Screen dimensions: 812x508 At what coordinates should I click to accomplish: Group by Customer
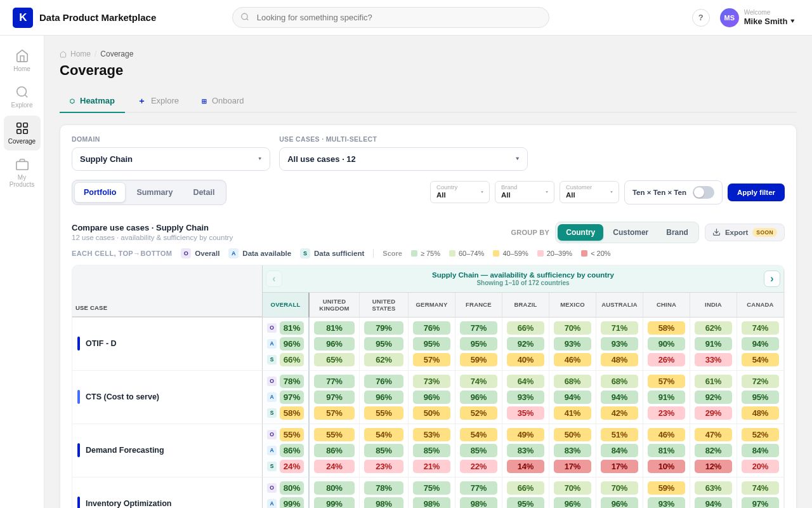(631, 232)
